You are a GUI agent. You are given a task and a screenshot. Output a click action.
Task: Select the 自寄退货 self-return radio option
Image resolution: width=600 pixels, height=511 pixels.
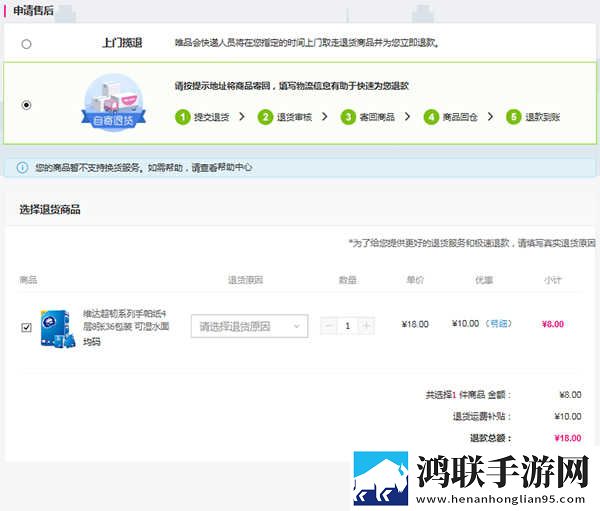point(26,105)
